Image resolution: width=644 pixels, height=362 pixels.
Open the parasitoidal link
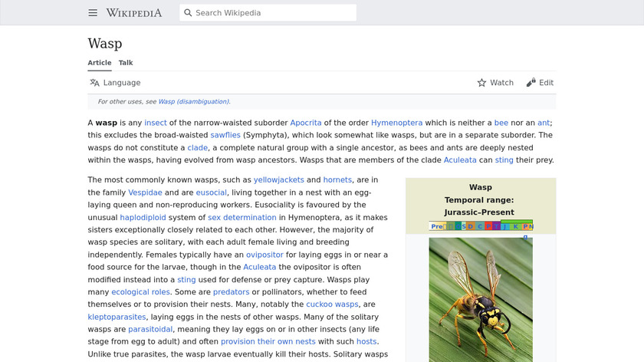[x=150, y=330]
